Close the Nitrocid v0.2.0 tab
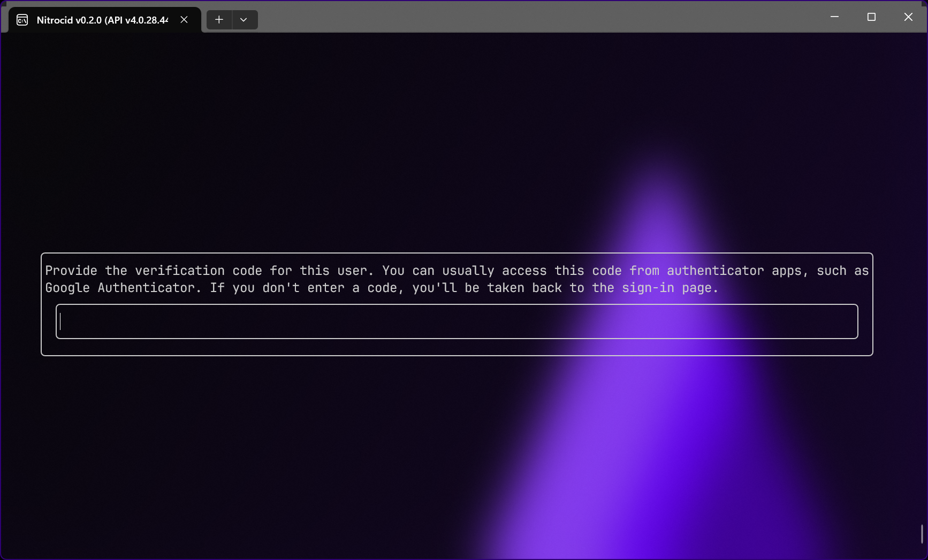This screenshot has width=928, height=560. coord(184,20)
